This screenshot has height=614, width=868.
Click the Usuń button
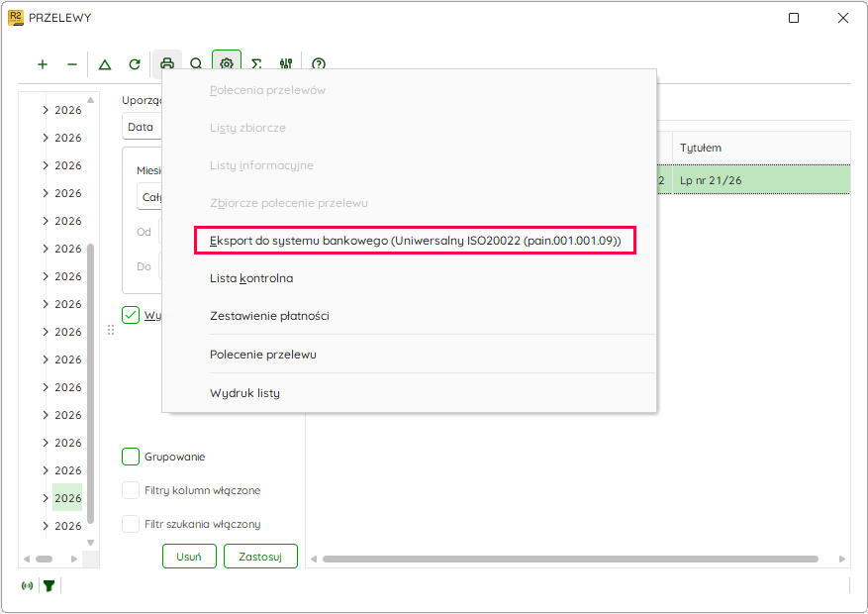189,557
